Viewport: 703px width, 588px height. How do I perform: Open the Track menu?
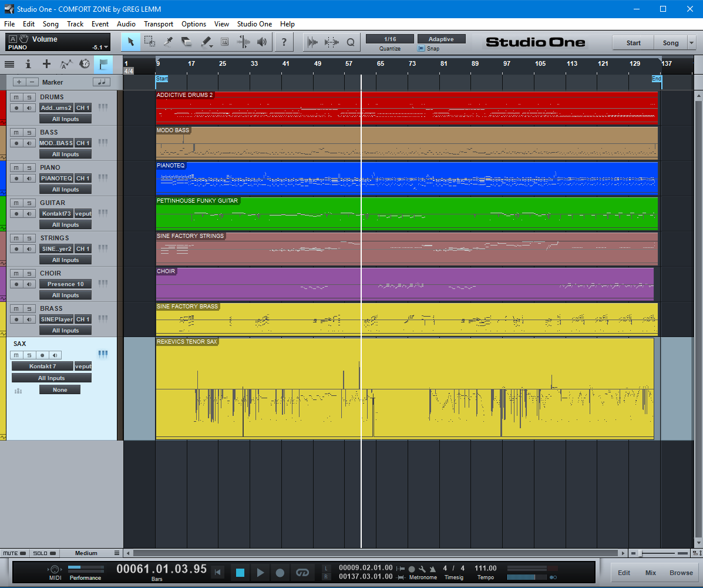pos(75,24)
